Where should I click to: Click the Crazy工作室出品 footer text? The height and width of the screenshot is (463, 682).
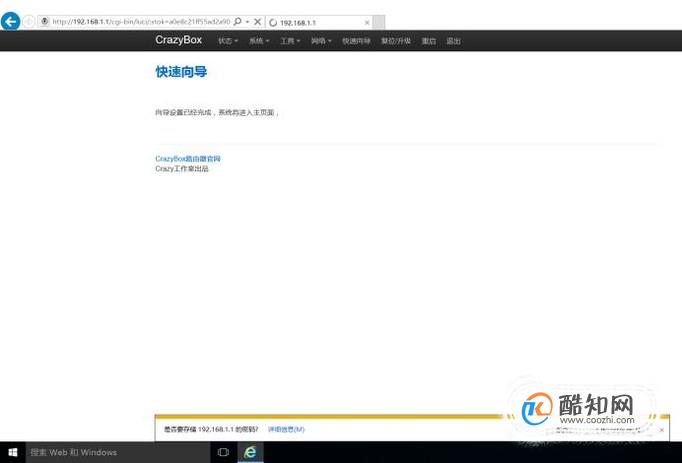click(182, 169)
